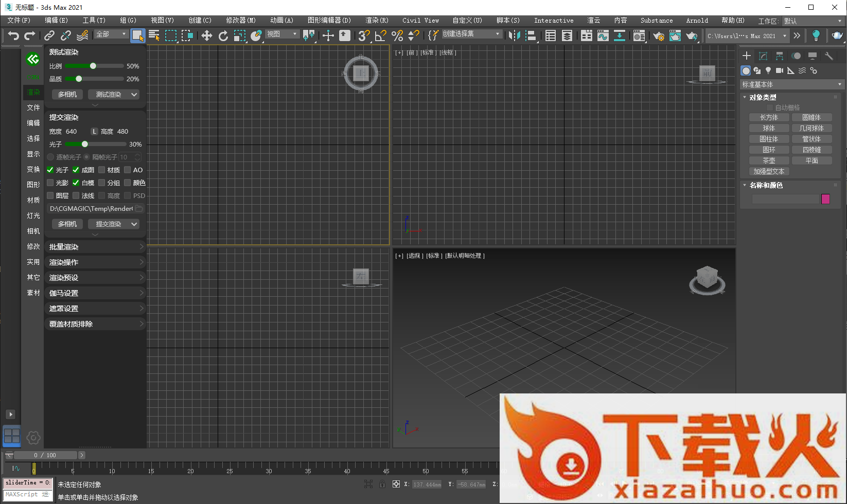Click the 圆环 object button
This screenshot has height=504, width=847.
pos(769,150)
